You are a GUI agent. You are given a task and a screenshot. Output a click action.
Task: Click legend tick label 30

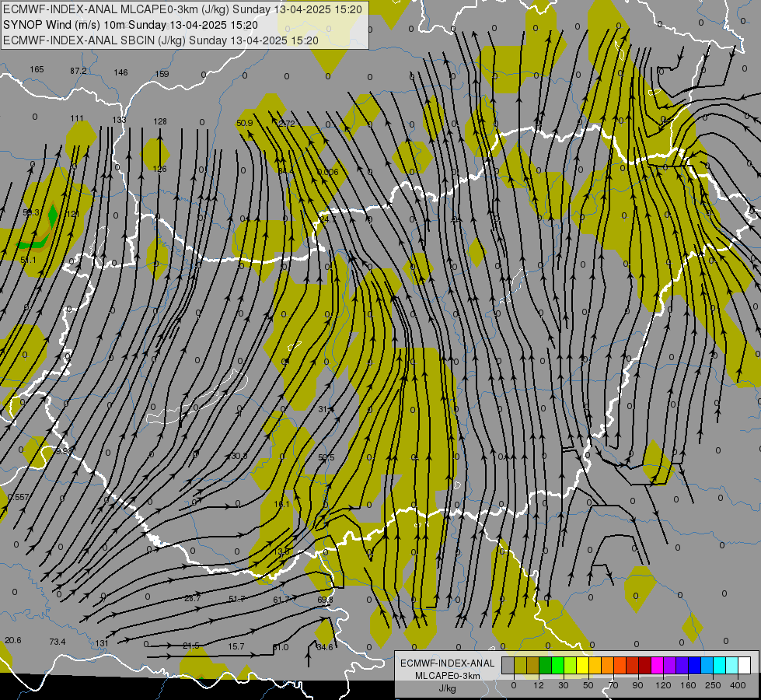pyautogui.click(x=564, y=685)
